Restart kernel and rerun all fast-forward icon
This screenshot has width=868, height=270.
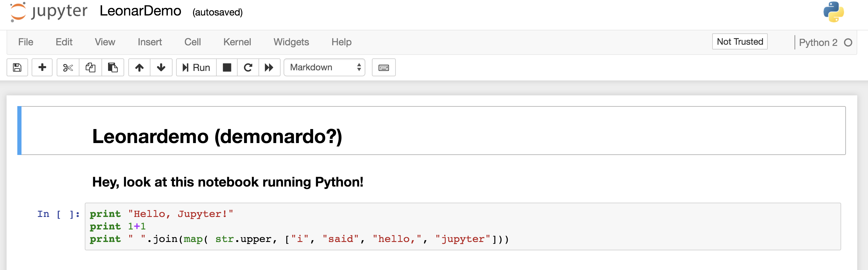[x=269, y=68]
